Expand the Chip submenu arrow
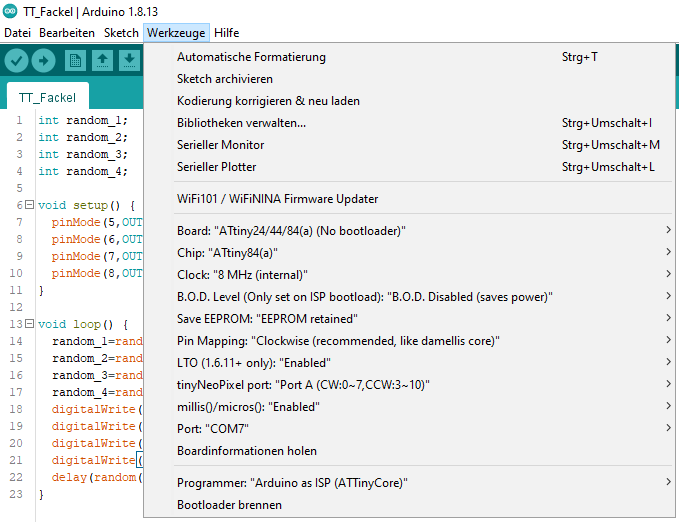Image resolution: width=679 pixels, height=522 pixels. tap(669, 252)
